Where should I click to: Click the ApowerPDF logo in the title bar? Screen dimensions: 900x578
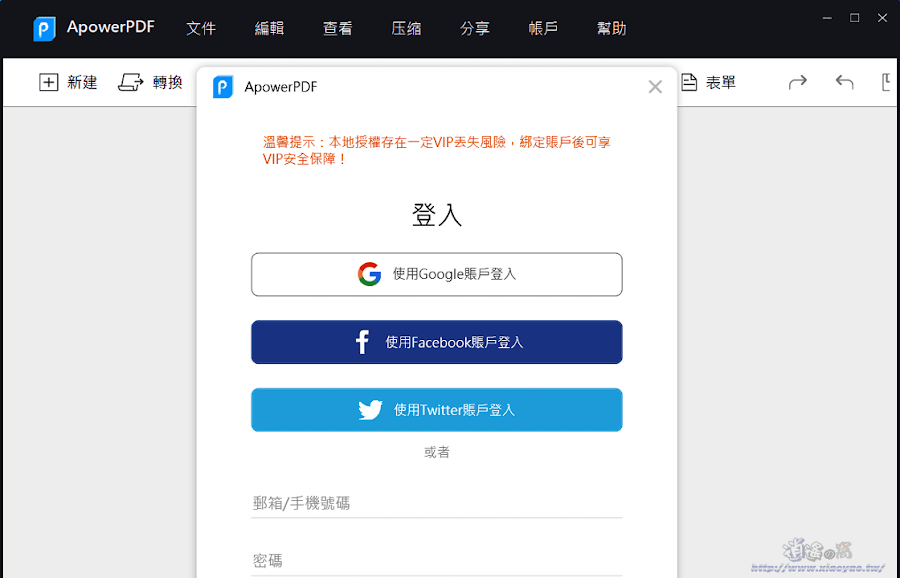tap(42, 28)
